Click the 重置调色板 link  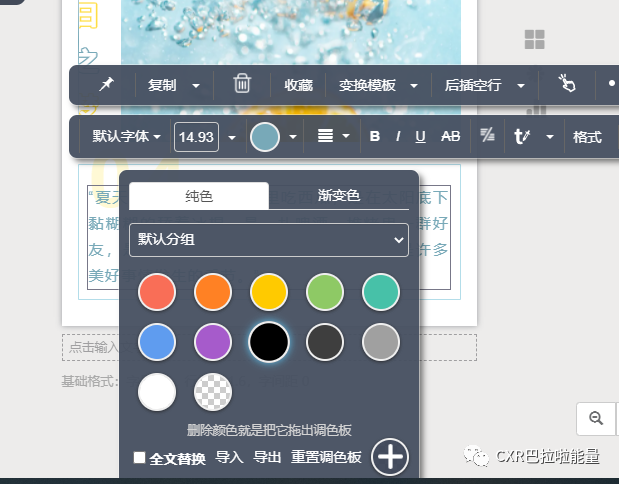point(326,457)
